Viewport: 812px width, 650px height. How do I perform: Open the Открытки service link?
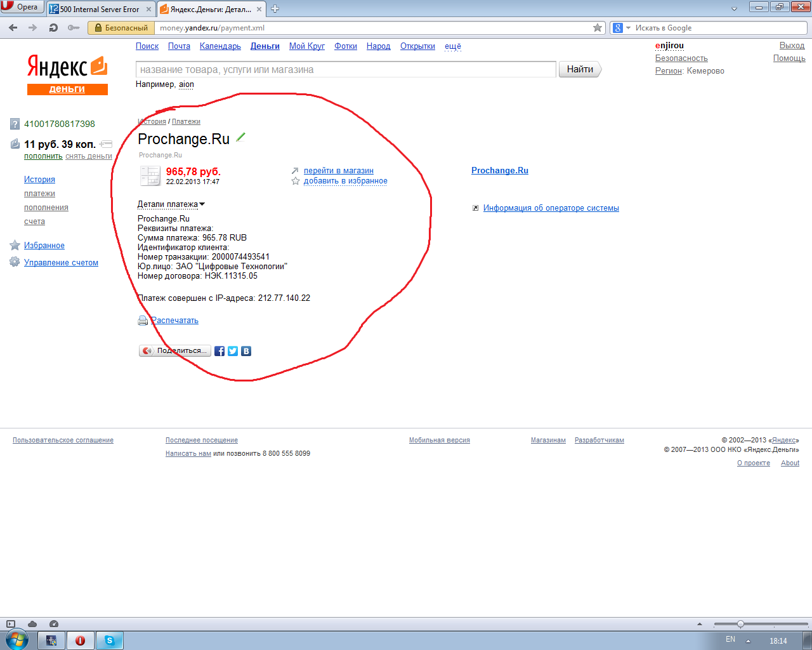pos(417,46)
